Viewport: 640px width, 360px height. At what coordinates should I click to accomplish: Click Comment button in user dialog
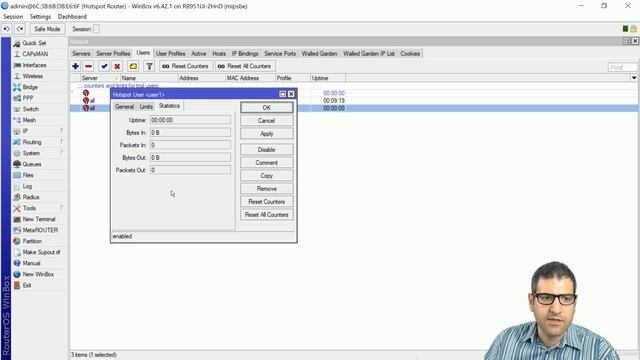click(x=267, y=163)
